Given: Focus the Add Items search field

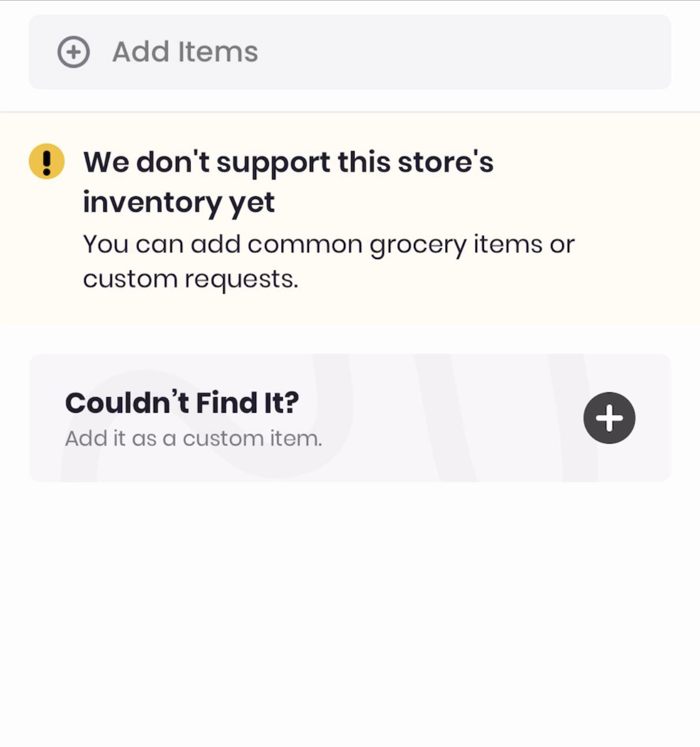Looking at the screenshot, I should [349, 52].
